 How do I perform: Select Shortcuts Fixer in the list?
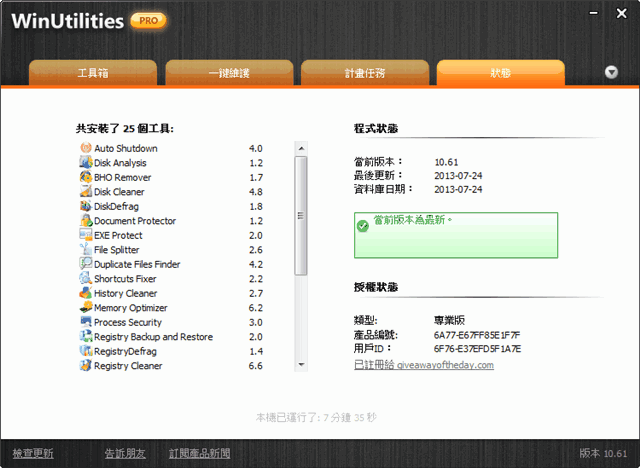tap(125, 279)
